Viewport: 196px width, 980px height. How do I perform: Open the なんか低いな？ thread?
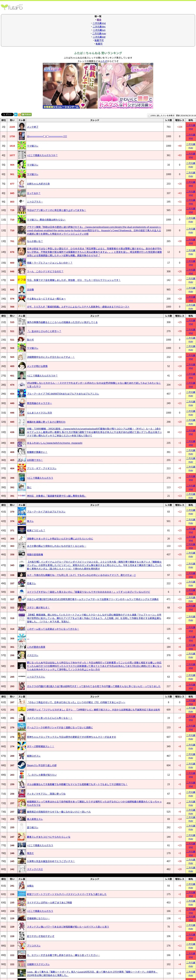pos(35,241)
